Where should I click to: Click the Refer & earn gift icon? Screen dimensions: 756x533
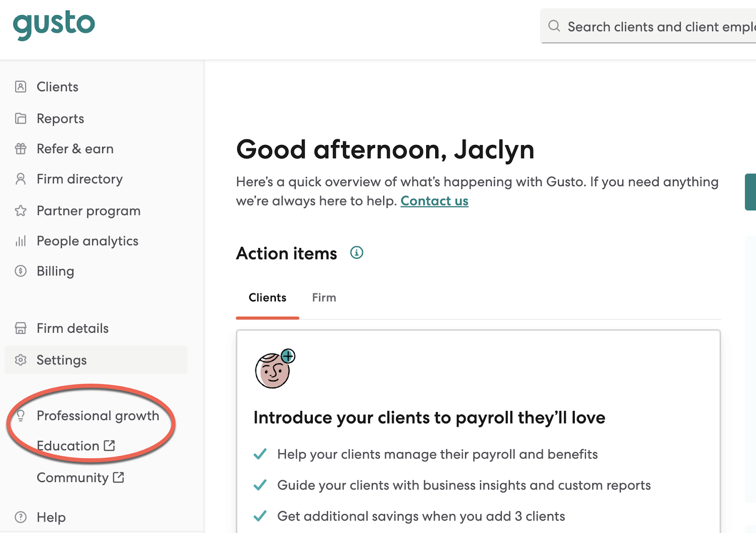(x=21, y=149)
